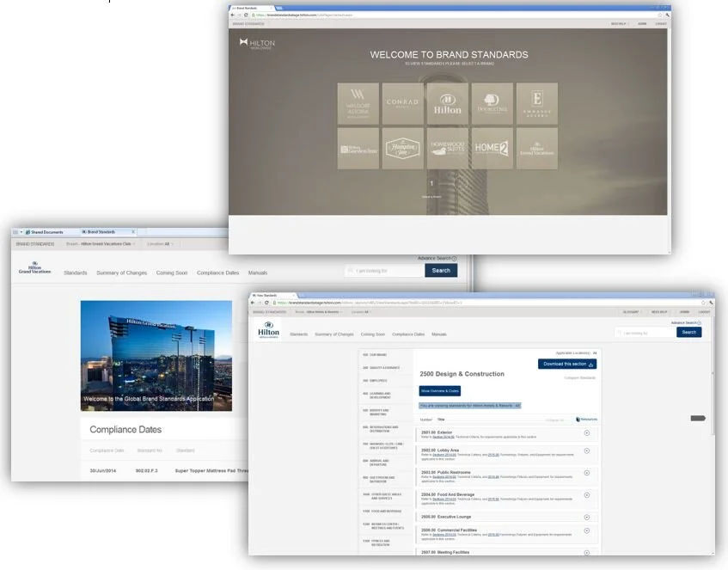Select 300 Employees in sidebar
The image size is (728, 570).
pos(375,381)
